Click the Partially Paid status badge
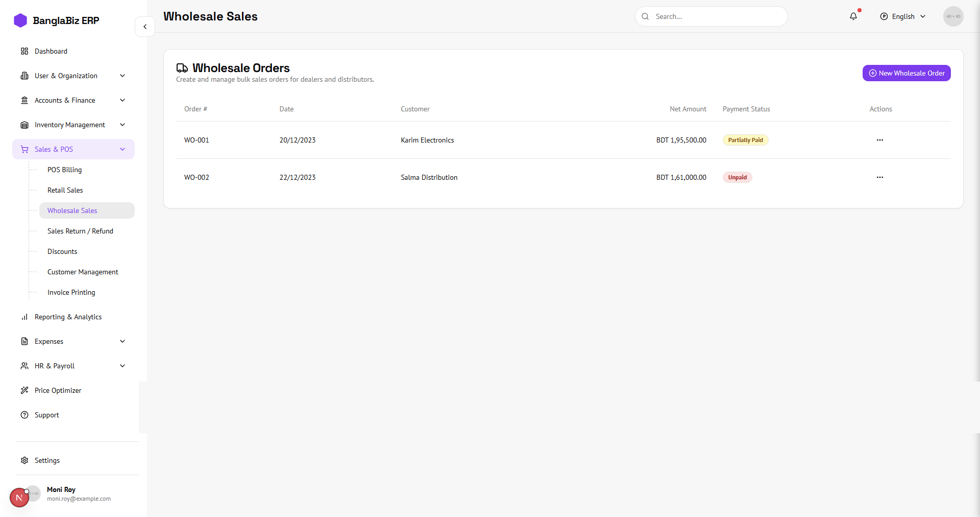This screenshot has height=517, width=980. point(745,140)
